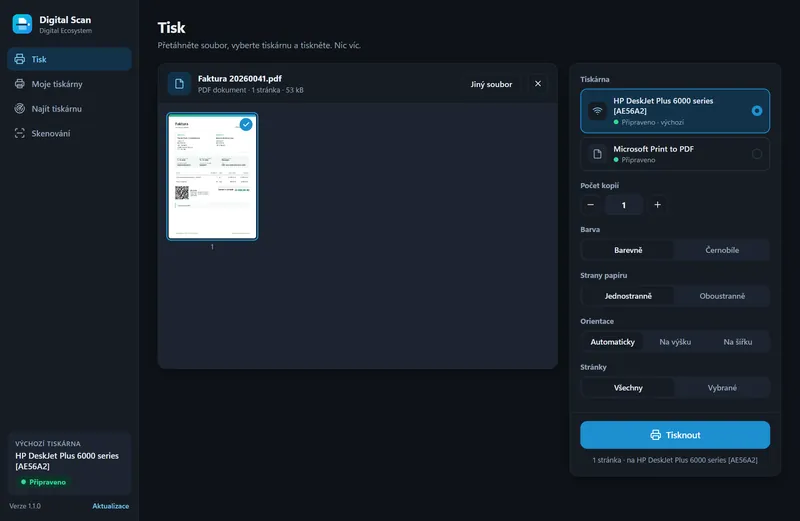Select Všechny pages option
The image size is (800, 521).
(628, 388)
